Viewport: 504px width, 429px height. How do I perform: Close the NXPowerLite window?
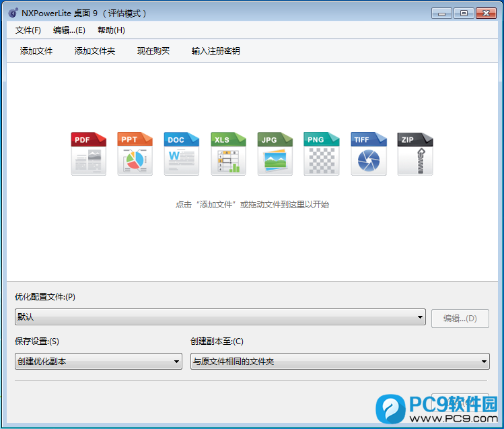pos(486,13)
